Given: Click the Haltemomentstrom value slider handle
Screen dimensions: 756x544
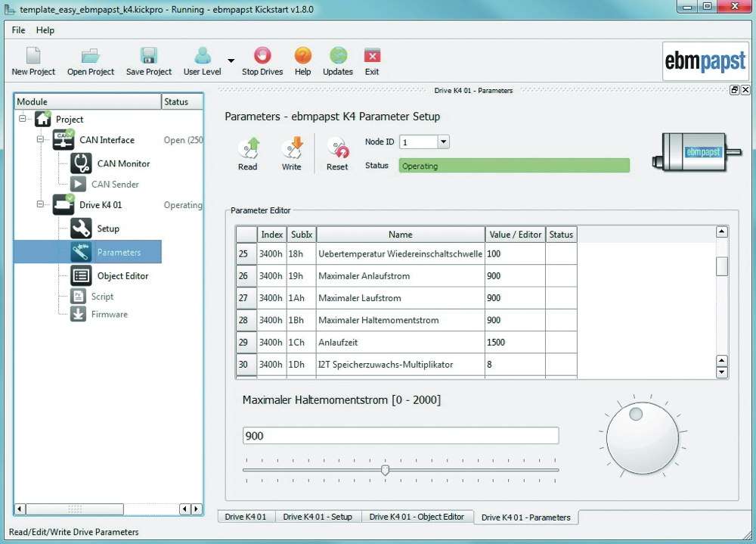Looking at the screenshot, I should 385,470.
